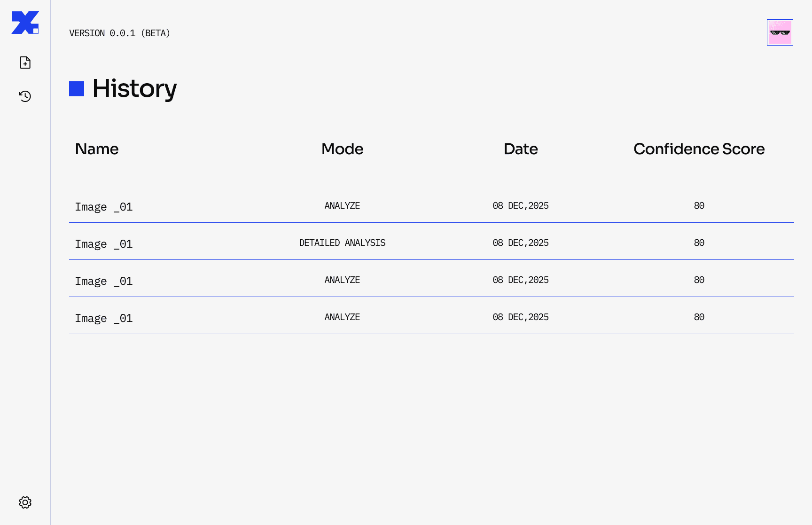Click the clock arrow in the history icon
The width and height of the screenshot is (812, 525).
22,94
